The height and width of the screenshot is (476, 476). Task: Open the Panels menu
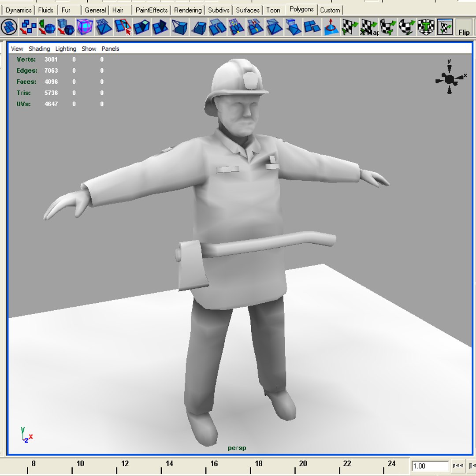click(x=110, y=48)
